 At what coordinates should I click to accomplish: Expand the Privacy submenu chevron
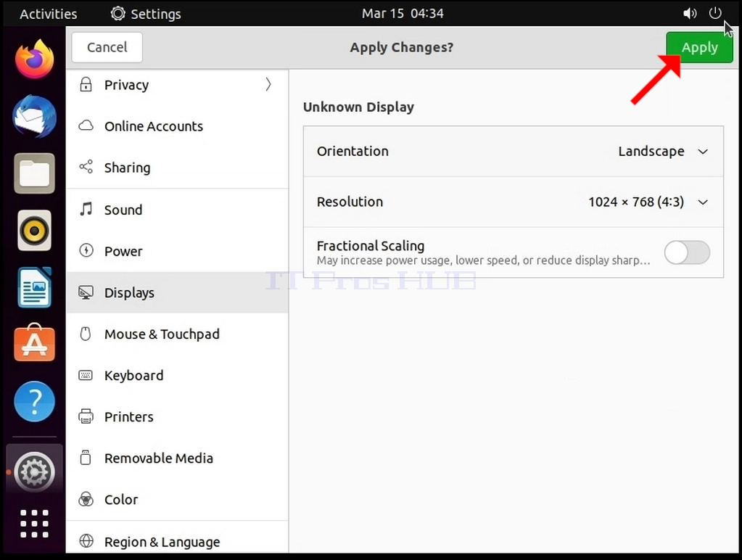tap(268, 84)
